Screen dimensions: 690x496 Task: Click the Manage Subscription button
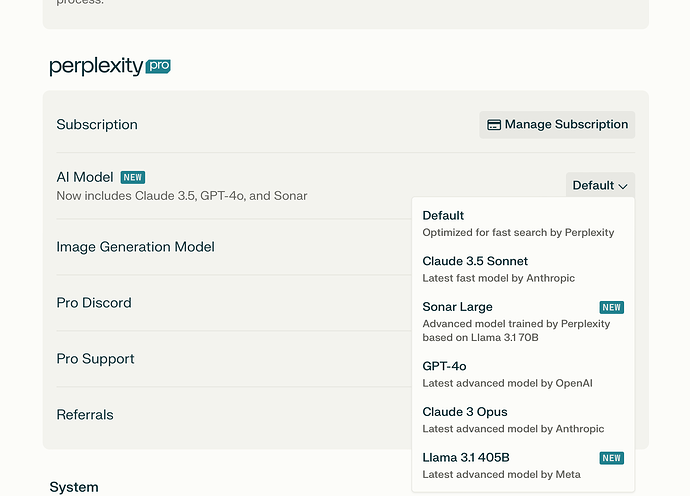557,125
